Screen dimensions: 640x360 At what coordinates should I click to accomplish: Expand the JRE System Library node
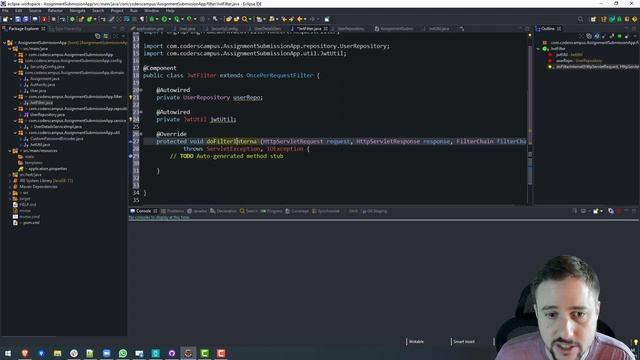coord(10,180)
